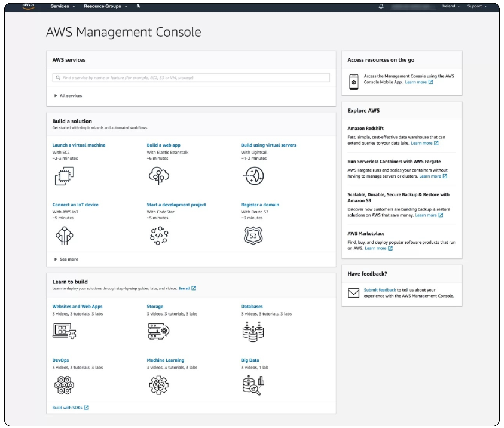Viewport: 504px width, 428px height.
Task: Click the AWS Marketplace heading text
Action: point(366,234)
